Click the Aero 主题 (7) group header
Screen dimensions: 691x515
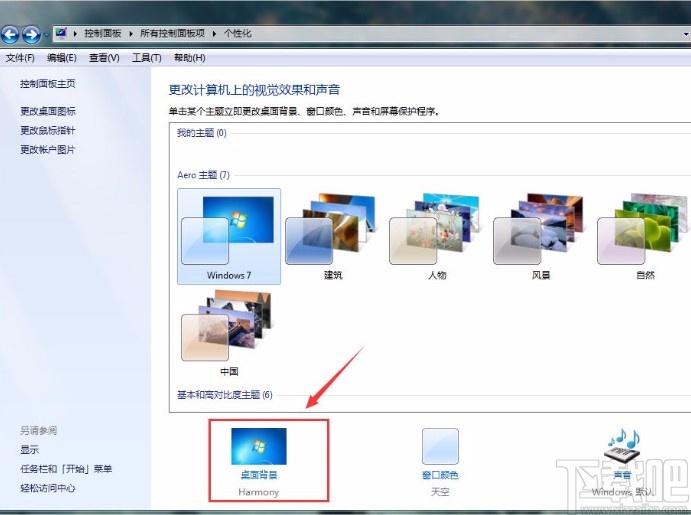(203, 175)
